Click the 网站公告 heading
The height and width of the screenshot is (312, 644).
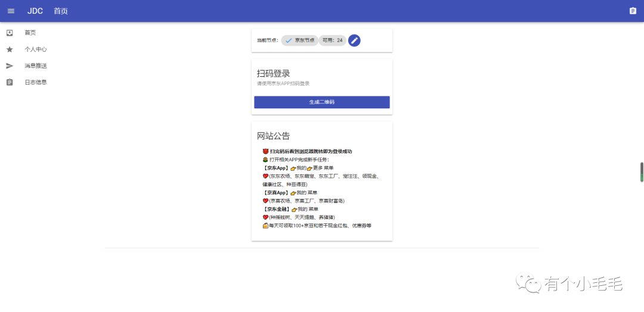(x=274, y=136)
